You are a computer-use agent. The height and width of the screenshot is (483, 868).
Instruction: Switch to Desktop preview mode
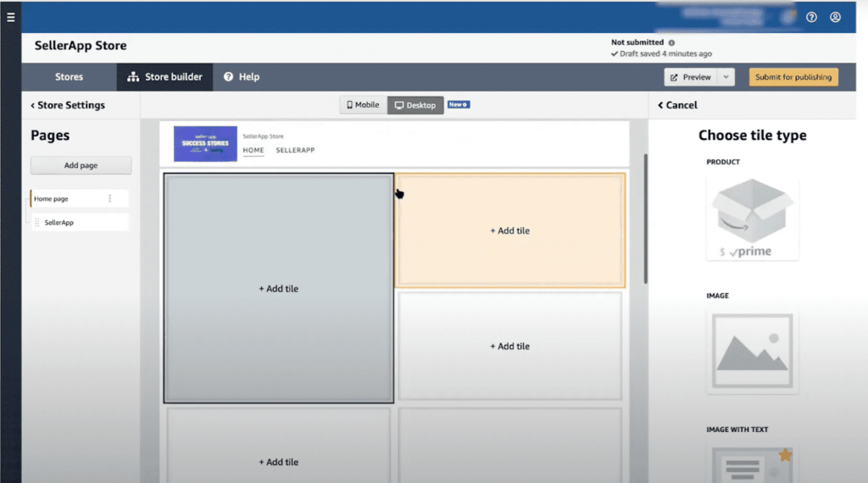[x=415, y=105]
